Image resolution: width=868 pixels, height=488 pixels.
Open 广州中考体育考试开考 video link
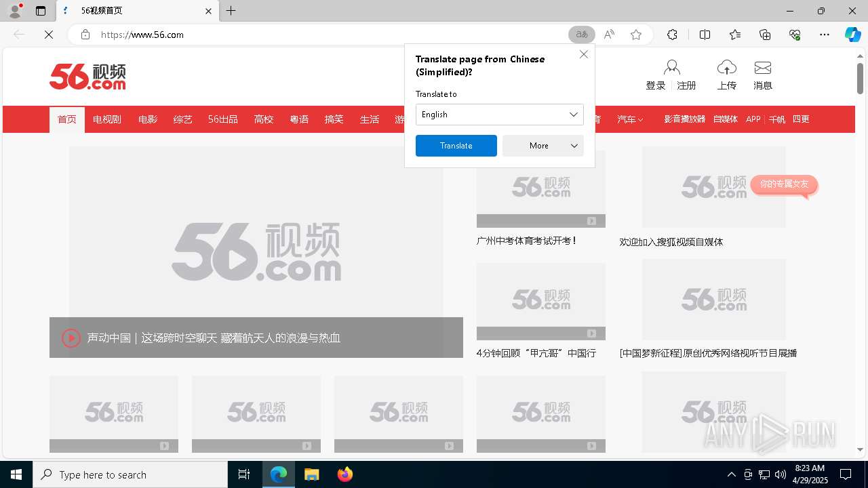click(x=526, y=241)
